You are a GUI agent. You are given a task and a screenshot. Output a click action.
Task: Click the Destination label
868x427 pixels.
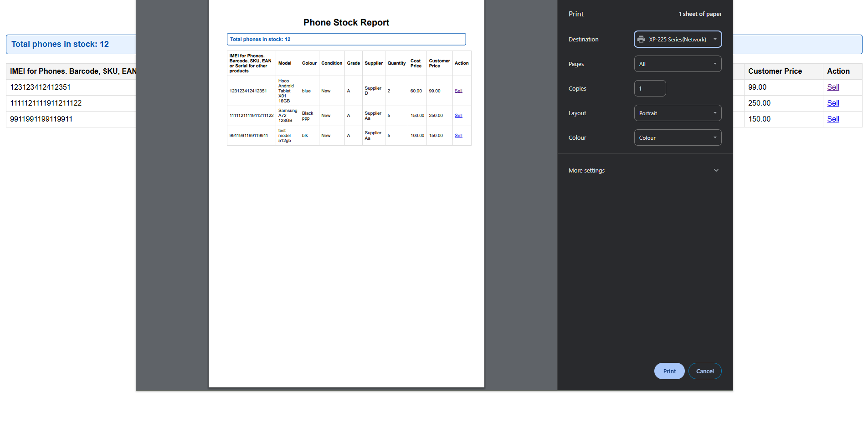tap(584, 40)
